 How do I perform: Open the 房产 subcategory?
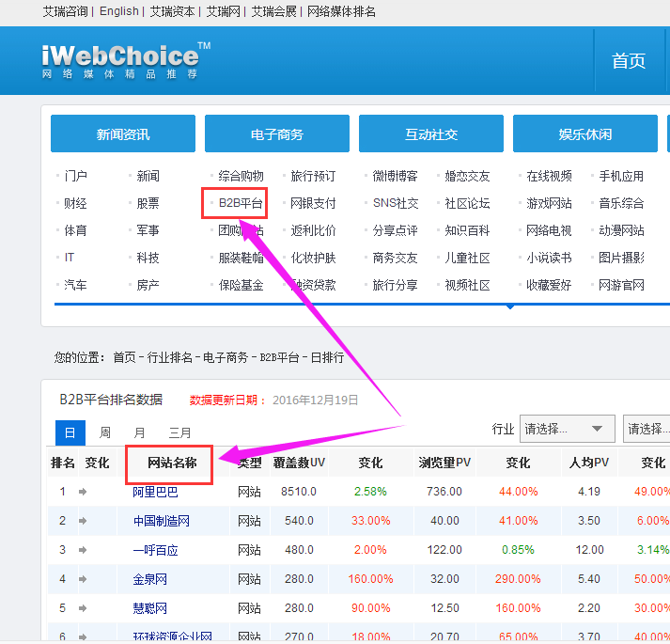pos(148,285)
